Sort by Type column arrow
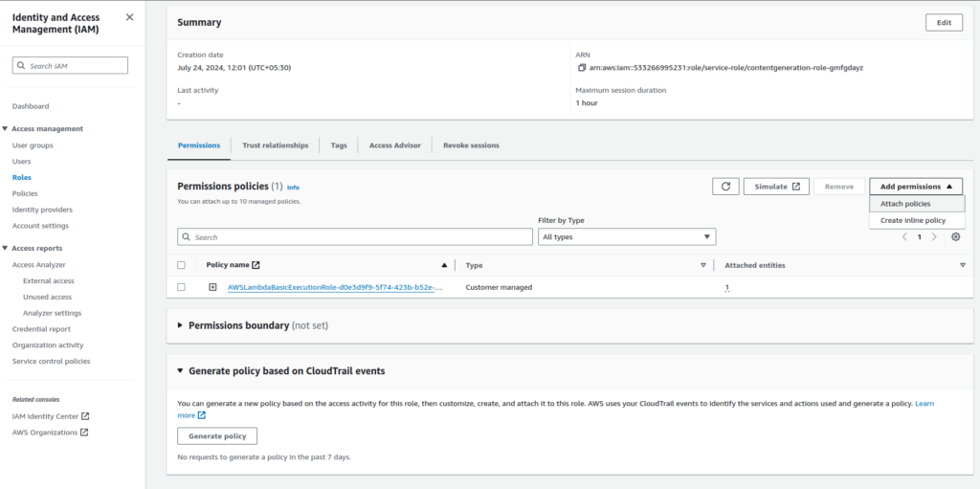980x489 pixels. [703, 265]
